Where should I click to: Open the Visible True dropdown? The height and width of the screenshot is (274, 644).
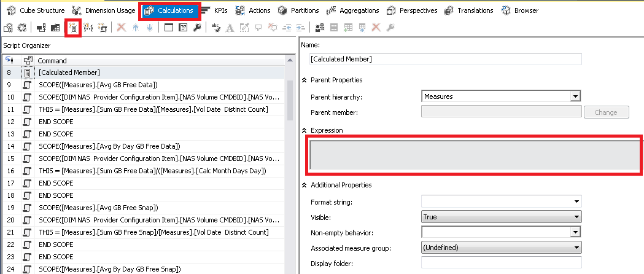(576, 217)
